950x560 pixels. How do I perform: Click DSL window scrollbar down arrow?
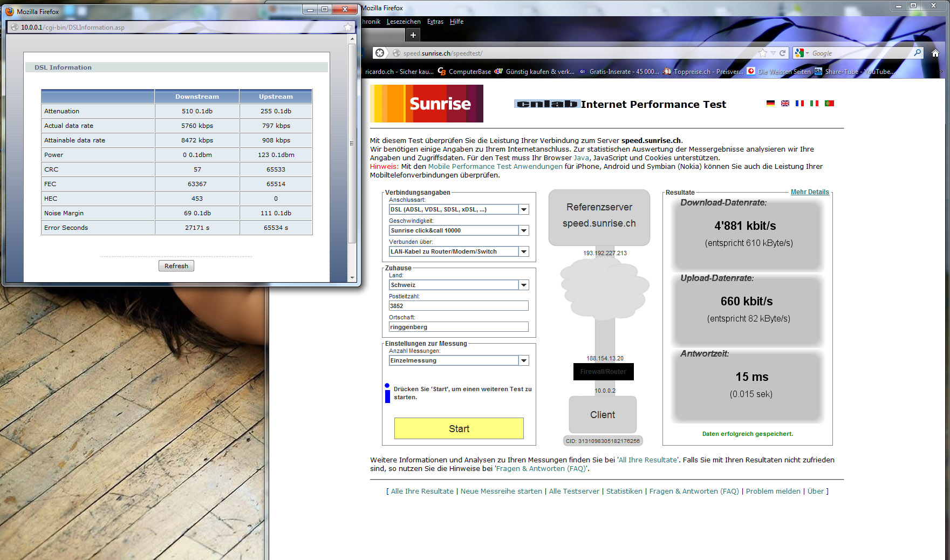352,278
